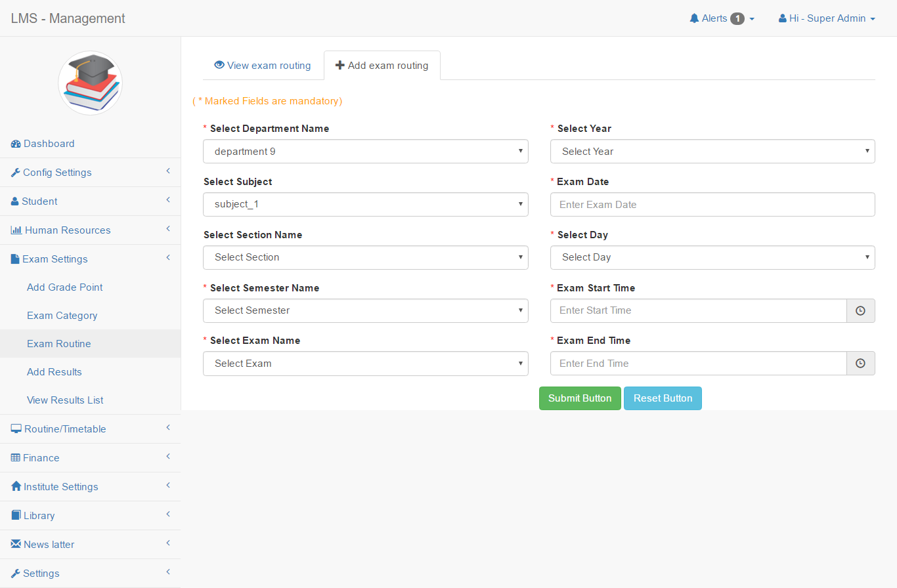The width and height of the screenshot is (897, 588).
Task: Open the Select Semester dropdown
Action: (366, 310)
